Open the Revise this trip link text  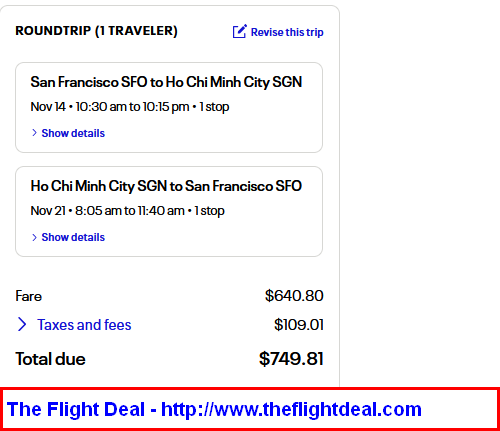[x=287, y=32]
